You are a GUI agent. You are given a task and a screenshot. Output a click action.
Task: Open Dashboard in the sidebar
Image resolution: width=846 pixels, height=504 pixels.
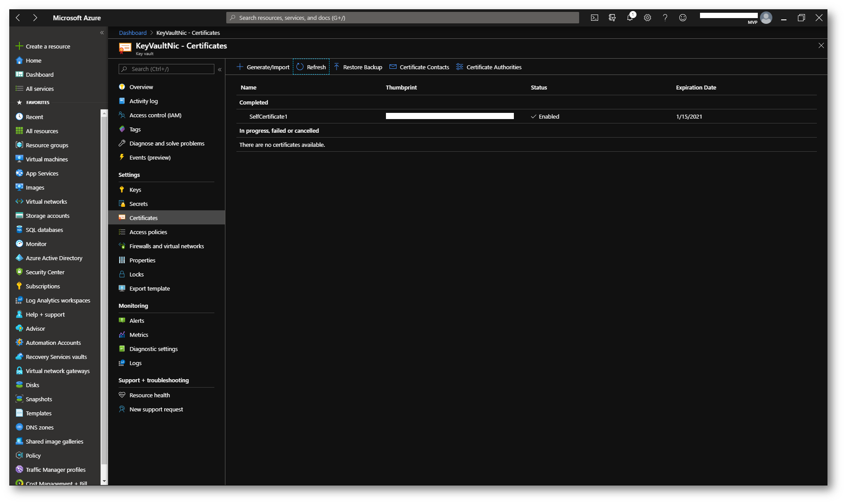pyautogui.click(x=35, y=75)
